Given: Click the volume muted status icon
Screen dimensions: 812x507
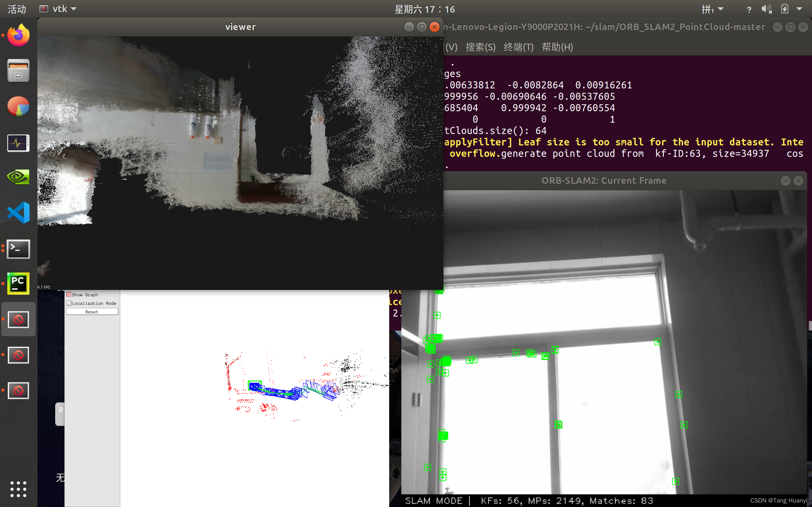Looking at the screenshot, I should (x=767, y=9).
